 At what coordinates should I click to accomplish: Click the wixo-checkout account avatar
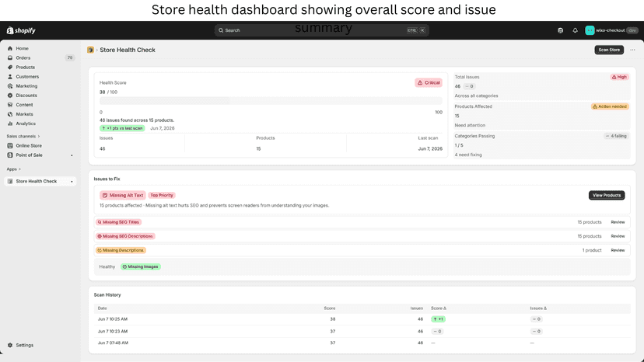coord(590,30)
